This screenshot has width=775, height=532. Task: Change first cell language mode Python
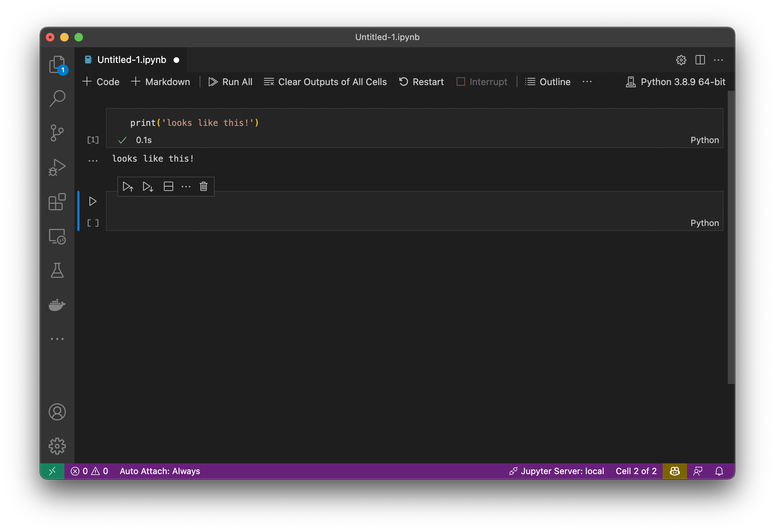pyautogui.click(x=705, y=140)
